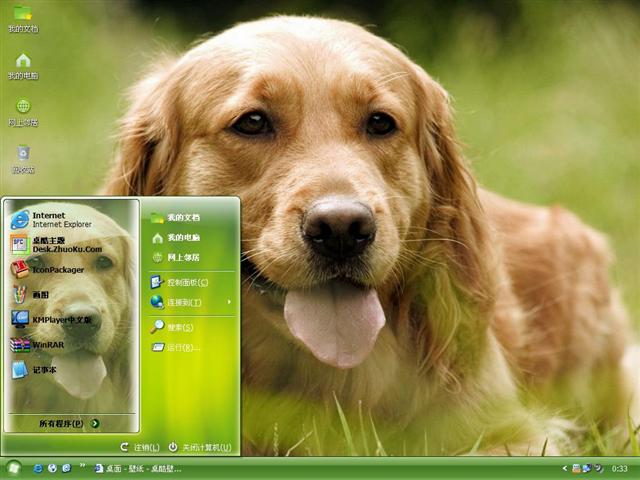Open 搜索(S) search entry
Screen dimensions: 640x480
[x=171, y=327]
